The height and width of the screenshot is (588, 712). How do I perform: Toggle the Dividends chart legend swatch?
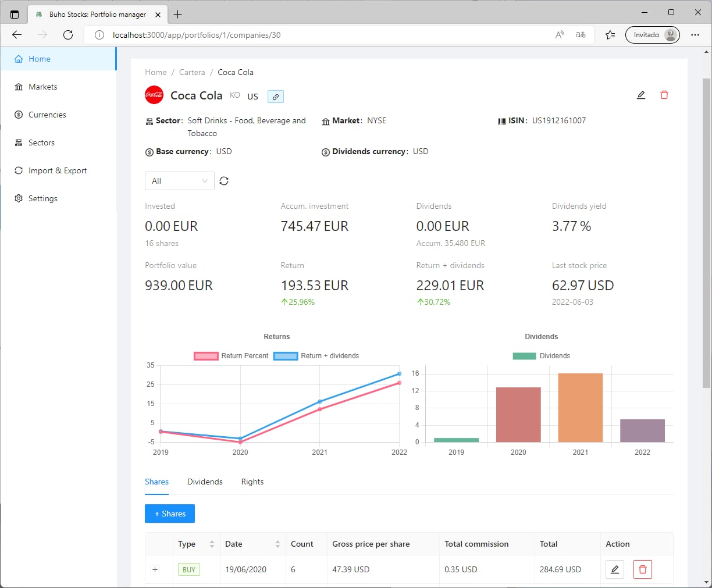tap(524, 356)
